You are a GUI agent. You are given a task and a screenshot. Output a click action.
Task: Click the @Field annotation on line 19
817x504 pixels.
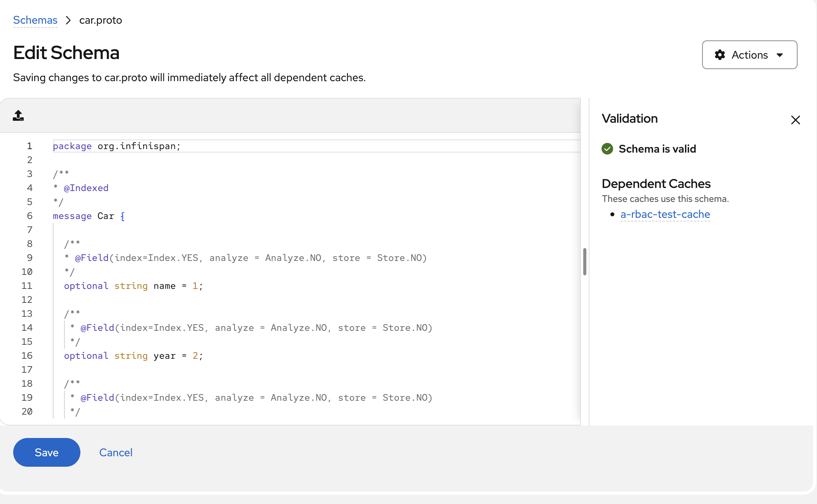tap(97, 398)
